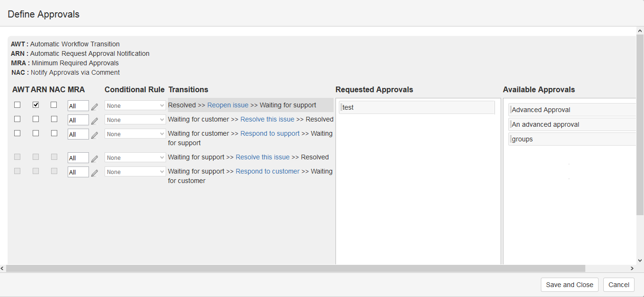This screenshot has width=644, height=297.
Task: Expand Conditional Rule dropdown for Respond to support
Action: coord(135,134)
